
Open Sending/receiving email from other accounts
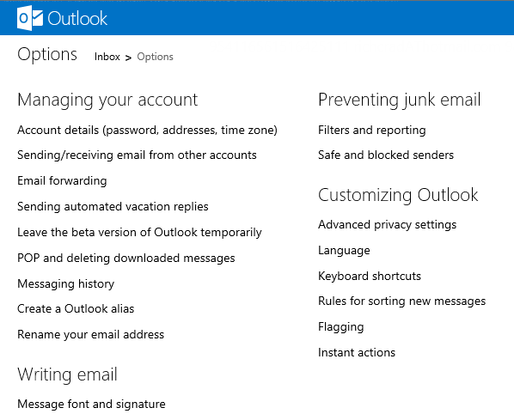point(137,155)
